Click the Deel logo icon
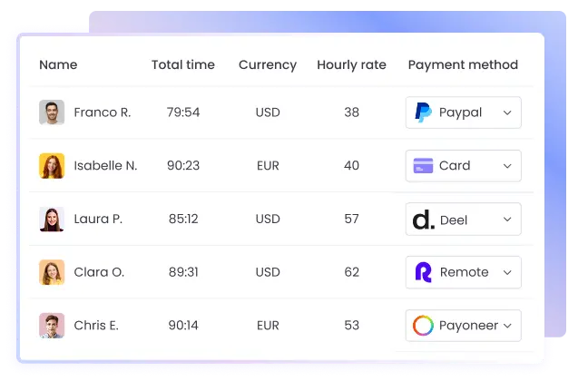Viewport: 588px width, 381px height. [x=423, y=220]
